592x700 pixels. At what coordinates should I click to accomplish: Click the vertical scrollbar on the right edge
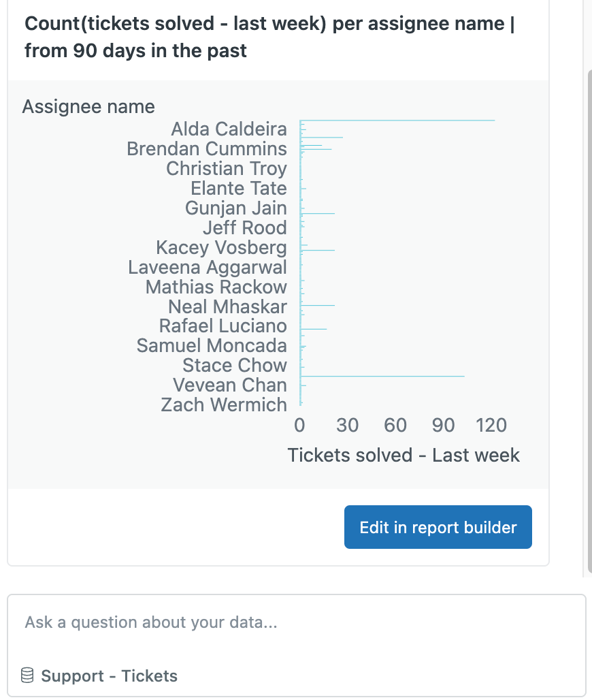click(589, 320)
